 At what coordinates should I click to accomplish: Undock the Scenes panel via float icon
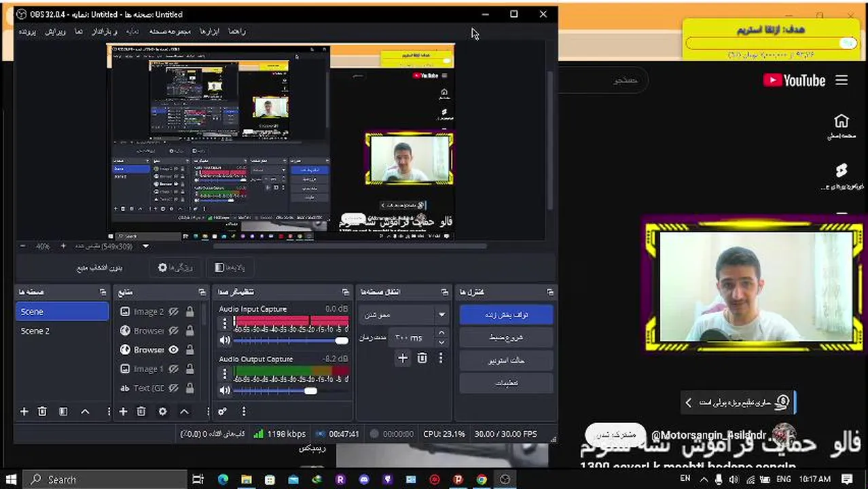[103, 292]
